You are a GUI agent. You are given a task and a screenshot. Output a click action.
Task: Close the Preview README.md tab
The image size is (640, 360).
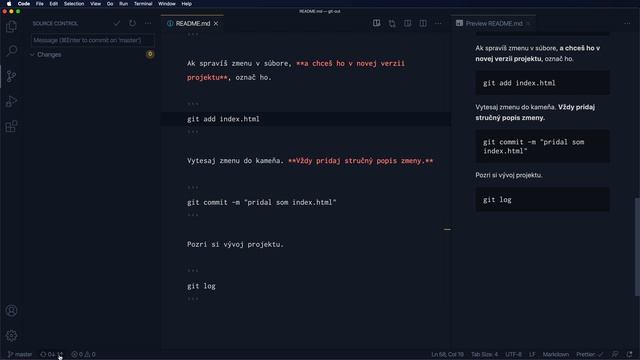click(528, 24)
